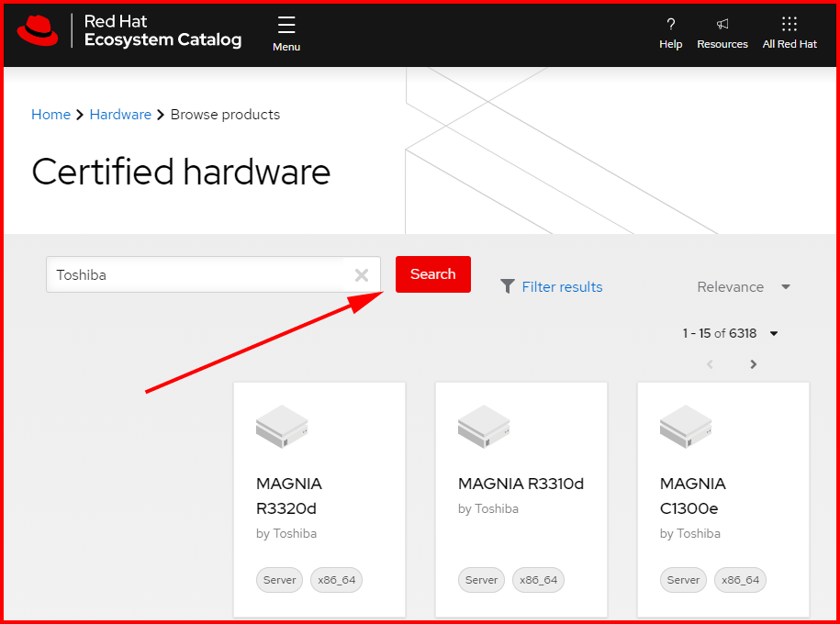Click the Server tag on MAGNIA R3320d
Screen dimensions: 840x624
tap(280, 580)
